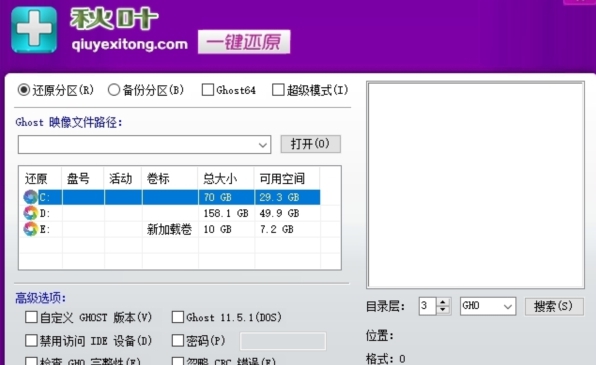Select the 备份分区(B) radio button
Viewport: 596px width, 365px height.
click(114, 90)
